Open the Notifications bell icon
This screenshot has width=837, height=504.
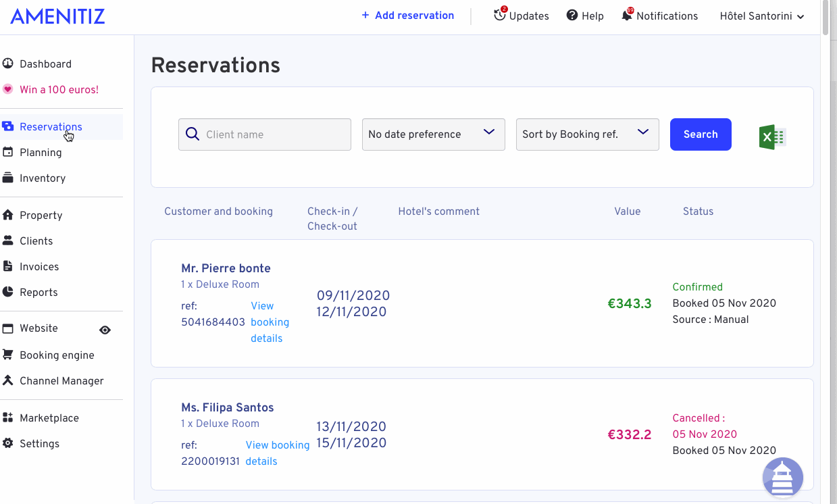tap(628, 15)
